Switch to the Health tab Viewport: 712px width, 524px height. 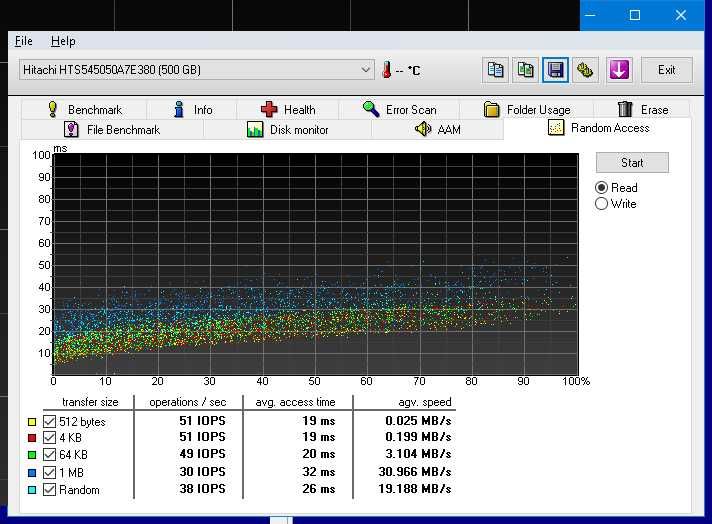[x=288, y=109]
